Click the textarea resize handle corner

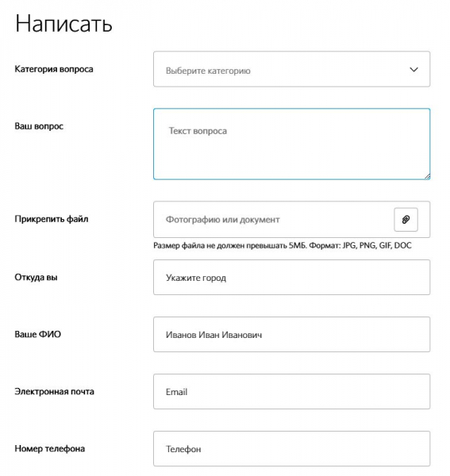pyautogui.click(x=427, y=176)
